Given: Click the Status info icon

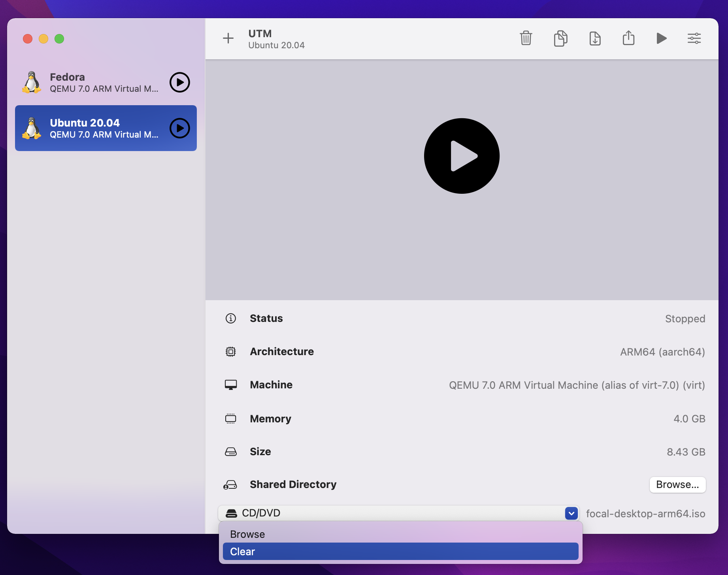Looking at the screenshot, I should click(231, 318).
